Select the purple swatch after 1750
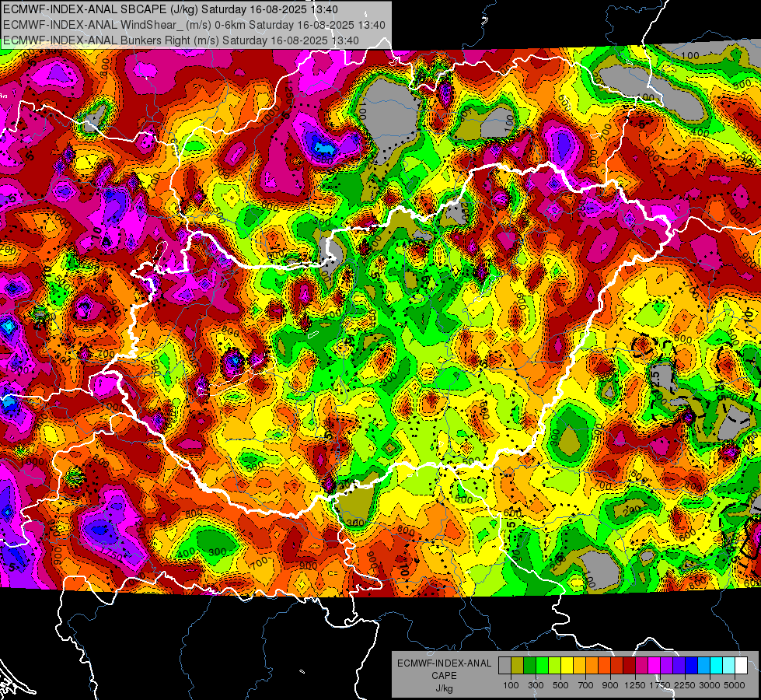The image size is (761, 700). click(667, 666)
